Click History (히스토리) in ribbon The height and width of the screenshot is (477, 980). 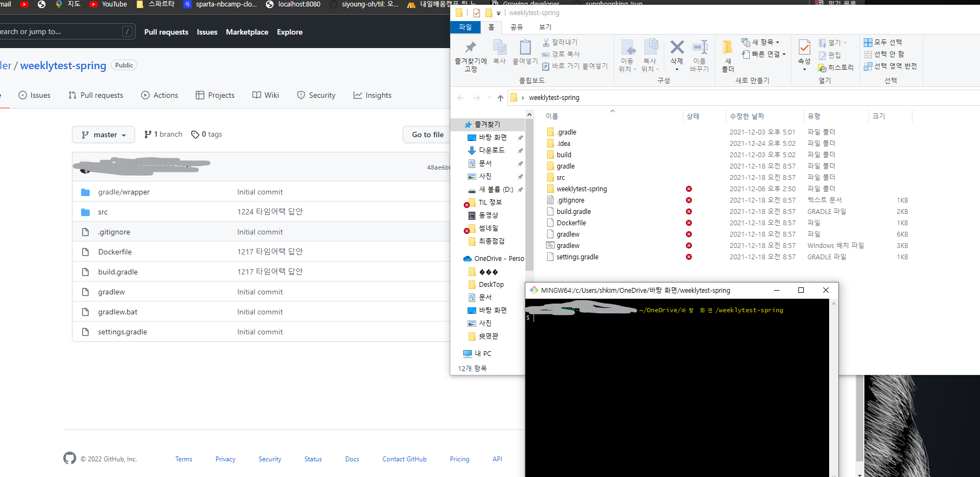(x=836, y=68)
